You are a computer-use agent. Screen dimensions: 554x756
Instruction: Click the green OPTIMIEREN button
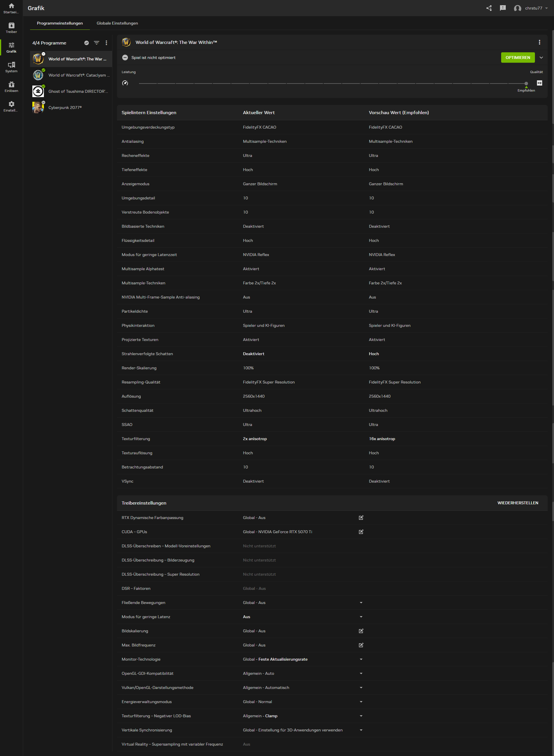[x=517, y=58]
